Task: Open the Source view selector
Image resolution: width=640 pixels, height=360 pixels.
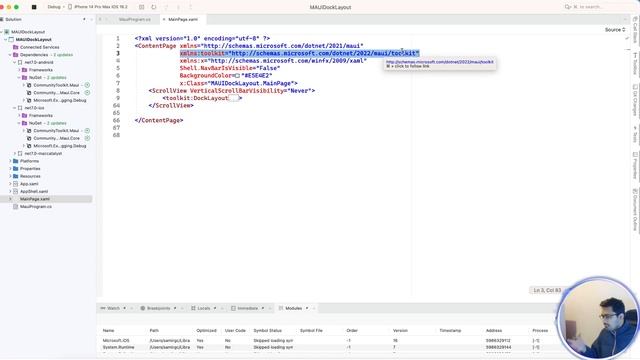Action: click(x=615, y=30)
